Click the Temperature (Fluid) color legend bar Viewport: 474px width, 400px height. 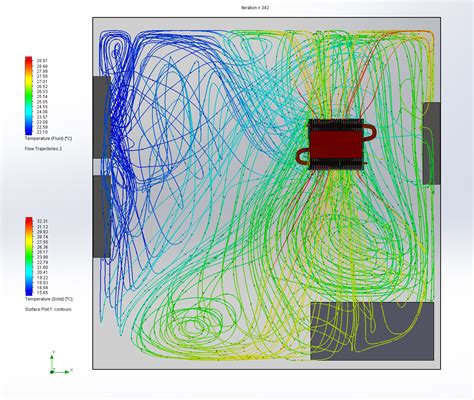(x=28, y=96)
